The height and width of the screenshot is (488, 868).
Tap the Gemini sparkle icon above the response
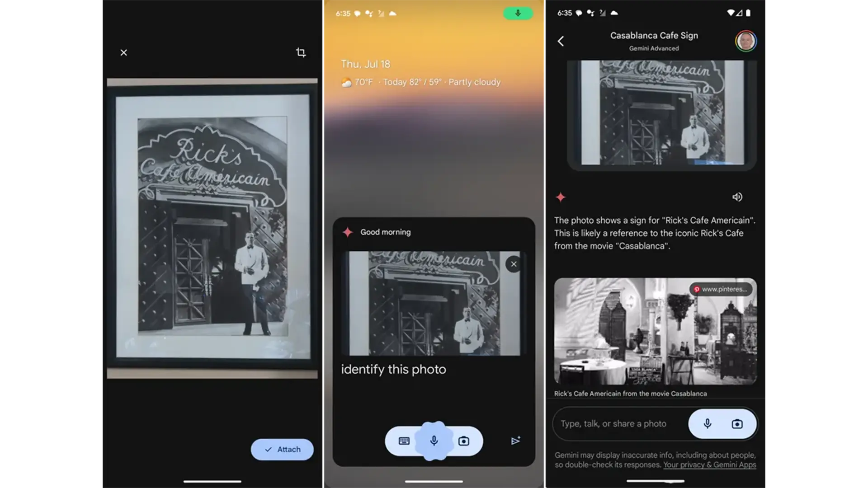coord(561,197)
